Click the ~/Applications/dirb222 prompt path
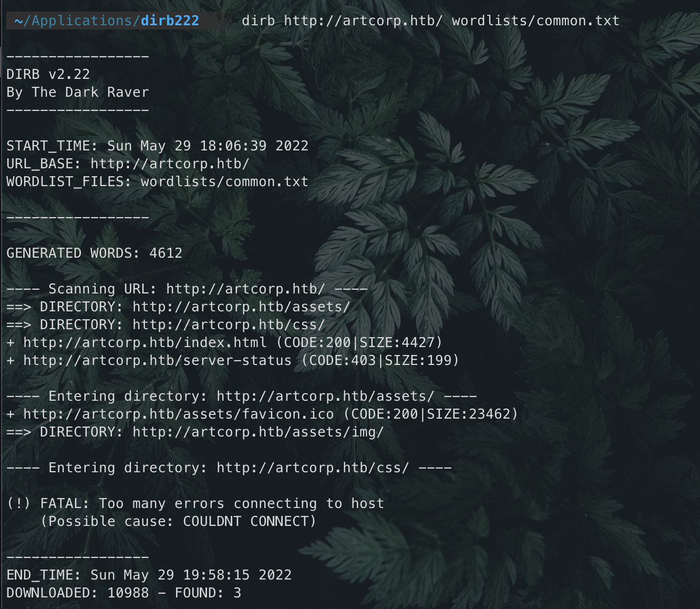700x609 pixels. pos(107,21)
